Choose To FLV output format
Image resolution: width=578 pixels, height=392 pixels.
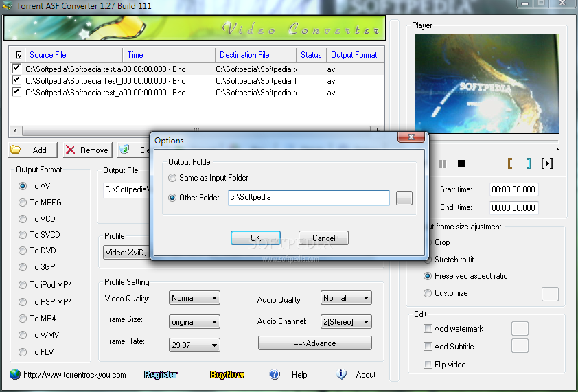click(x=23, y=352)
